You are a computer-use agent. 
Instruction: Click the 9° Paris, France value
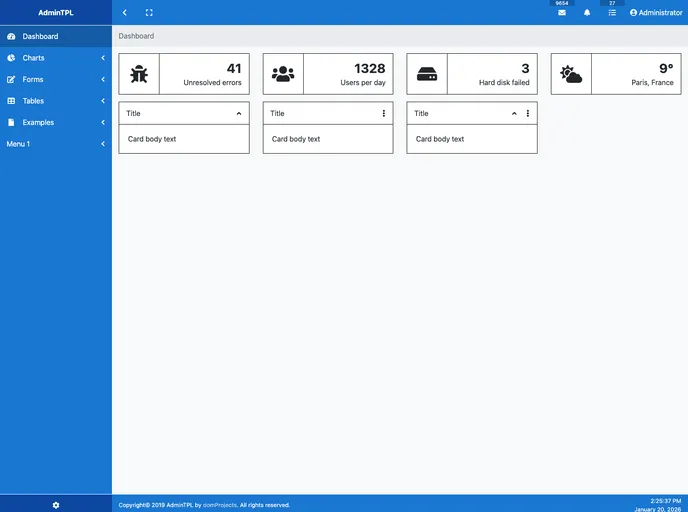coord(666,68)
